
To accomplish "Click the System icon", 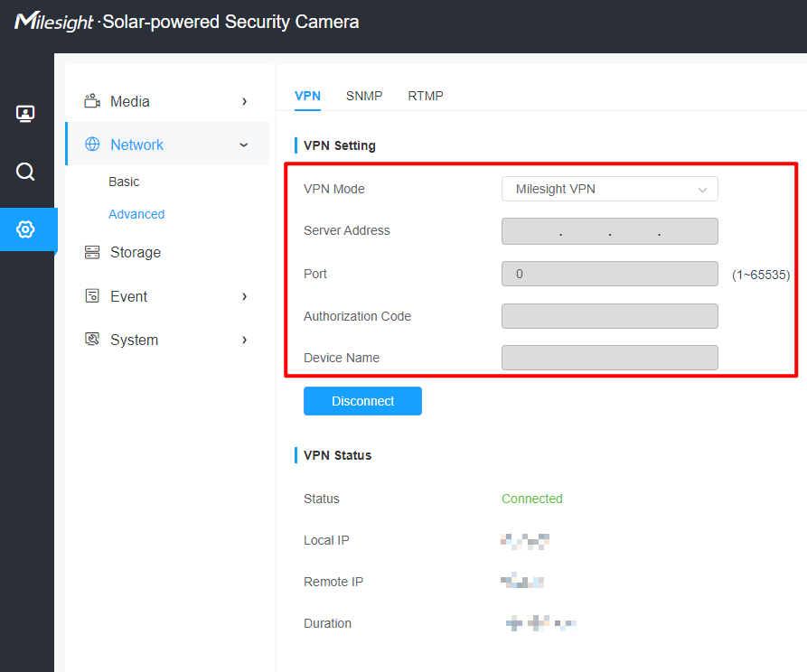I will pos(92,339).
